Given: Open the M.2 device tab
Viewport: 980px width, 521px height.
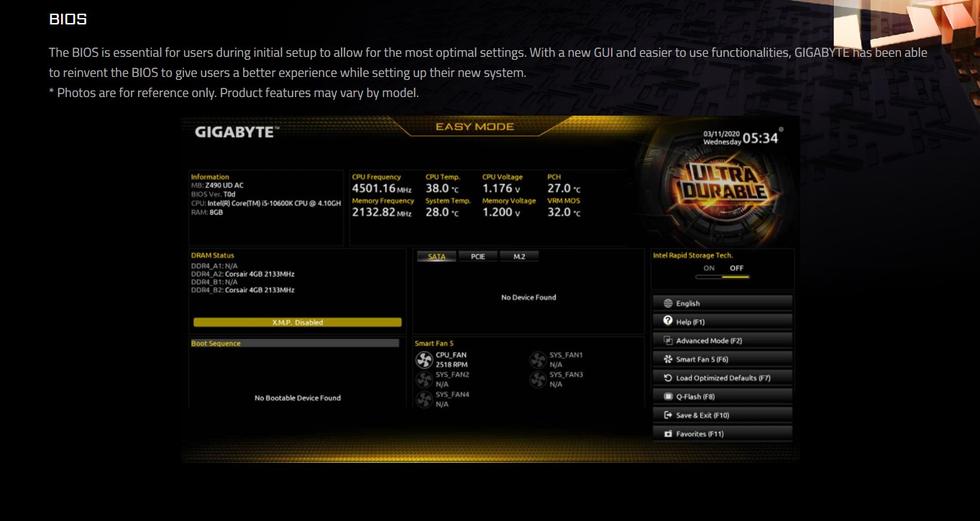Looking at the screenshot, I should (x=519, y=256).
